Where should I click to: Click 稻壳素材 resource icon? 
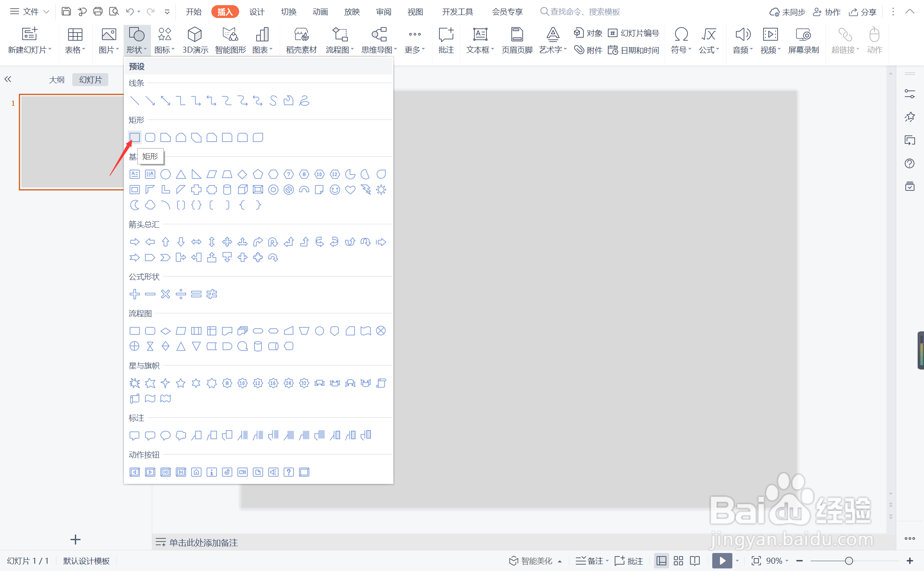click(x=301, y=40)
